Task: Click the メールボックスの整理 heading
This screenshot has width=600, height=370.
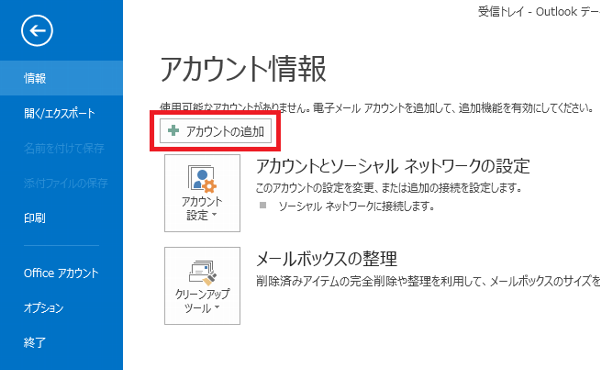Action: point(326,259)
